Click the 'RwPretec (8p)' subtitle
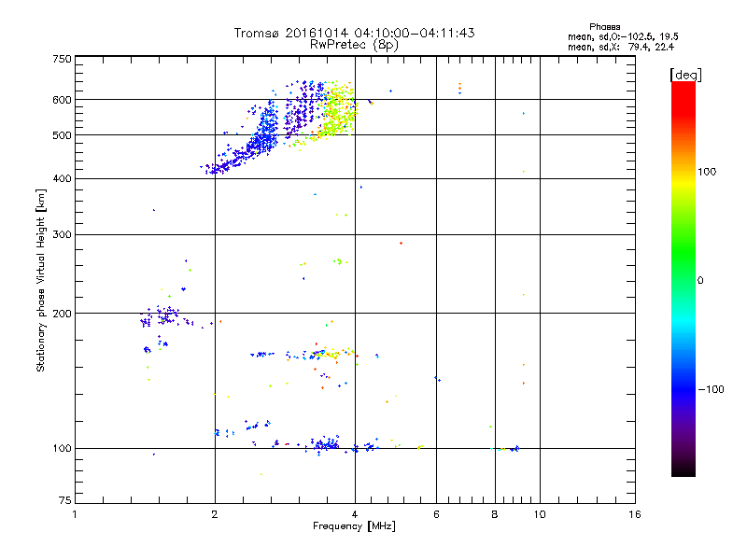747x560 pixels. [x=354, y=45]
